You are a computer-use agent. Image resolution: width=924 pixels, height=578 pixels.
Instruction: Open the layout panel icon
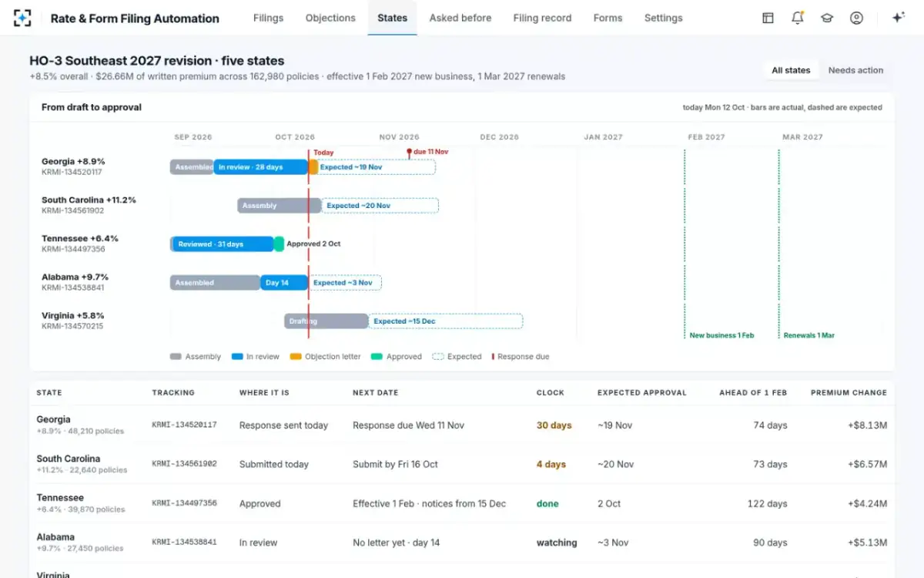click(x=768, y=18)
